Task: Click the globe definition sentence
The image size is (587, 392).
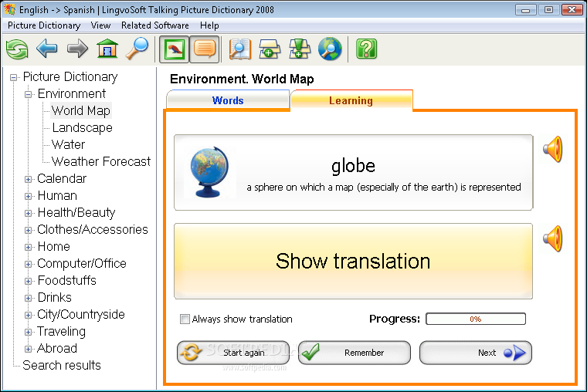Action: 384,187
